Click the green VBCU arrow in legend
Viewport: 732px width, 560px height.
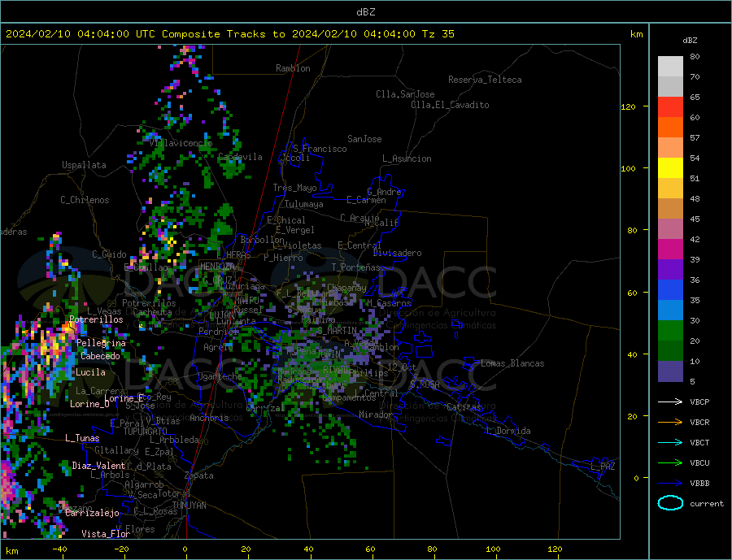click(x=670, y=463)
